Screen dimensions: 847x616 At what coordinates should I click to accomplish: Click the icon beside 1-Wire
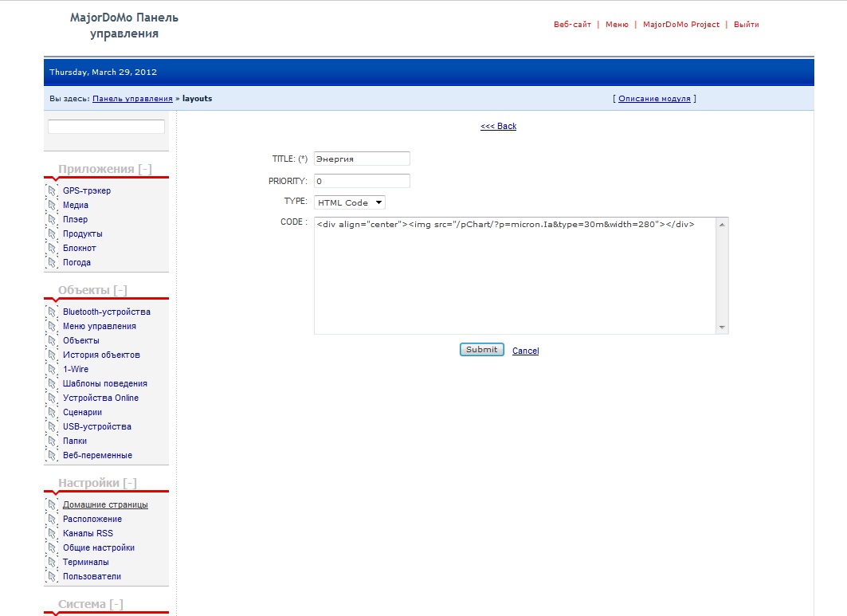click(53, 370)
